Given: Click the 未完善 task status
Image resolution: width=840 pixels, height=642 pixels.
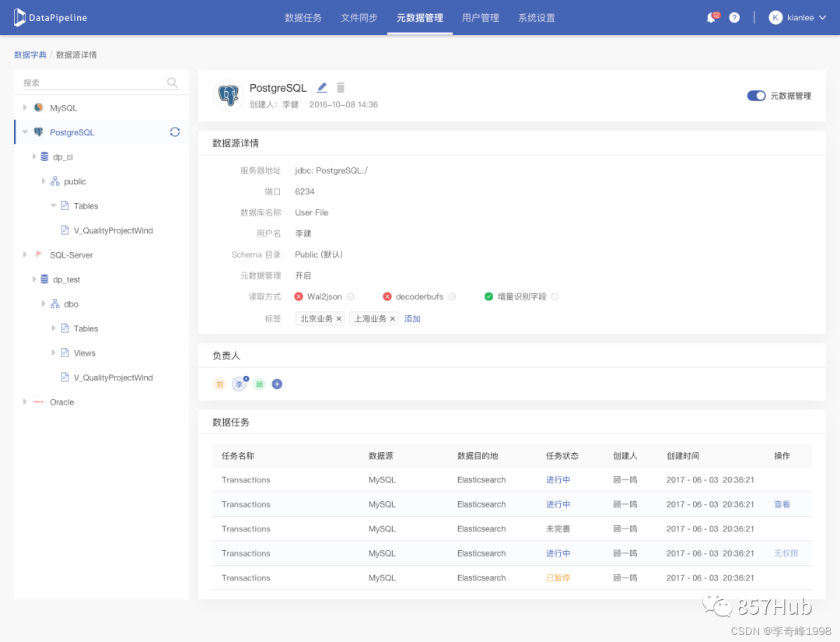Looking at the screenshot, I should tap(558, 529).
